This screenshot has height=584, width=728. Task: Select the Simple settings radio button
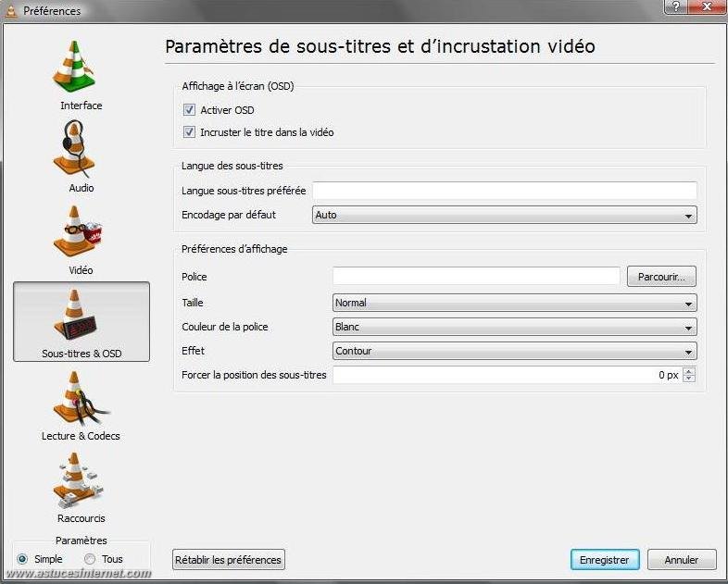pyautogui.click(x=22, y=559)
